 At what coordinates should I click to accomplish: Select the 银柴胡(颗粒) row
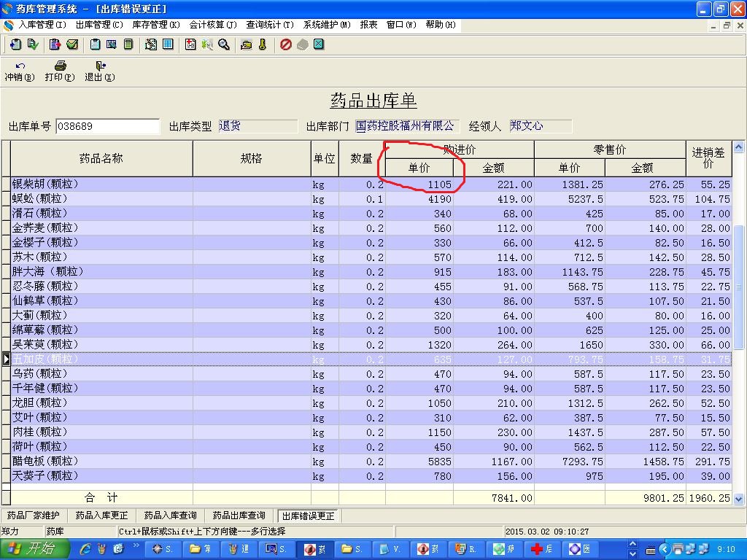click(x=371, y=184)
